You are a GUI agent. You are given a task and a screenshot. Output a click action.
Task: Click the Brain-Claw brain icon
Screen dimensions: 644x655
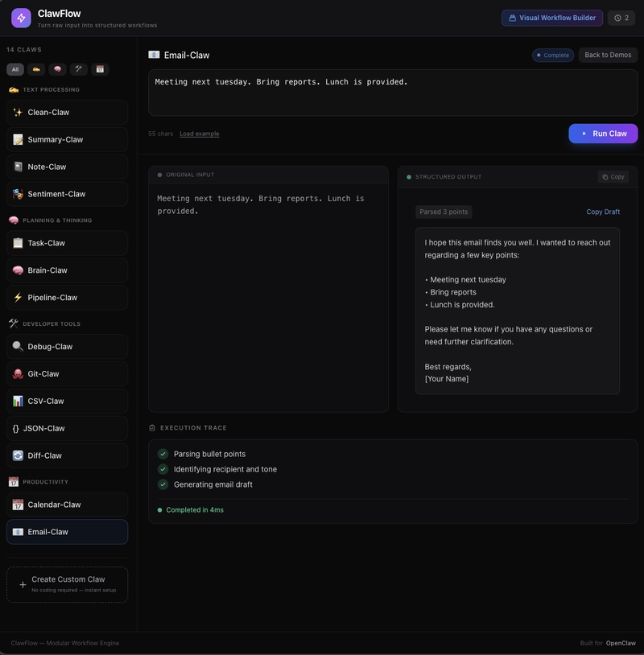click(x=18, y=270)
